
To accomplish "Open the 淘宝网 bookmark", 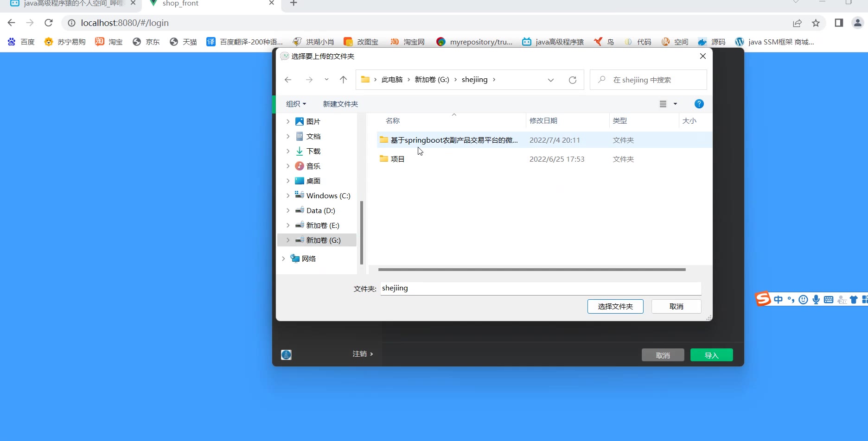I will tap(408, 42).
